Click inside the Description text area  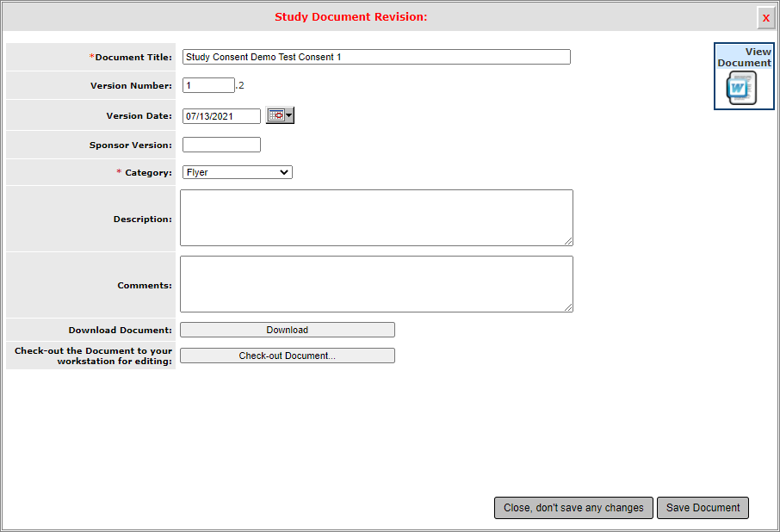point(376,218)
